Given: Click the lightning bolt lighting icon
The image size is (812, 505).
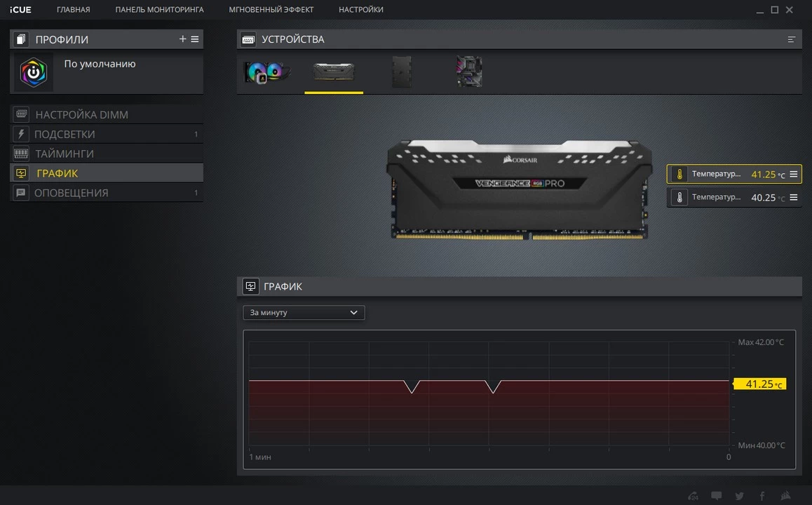Looking at the screenshot, I should click(21, 134).
